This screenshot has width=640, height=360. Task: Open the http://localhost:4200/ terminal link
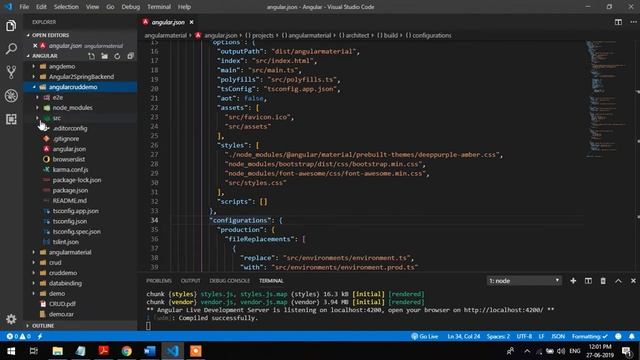(x=503, y=310)
